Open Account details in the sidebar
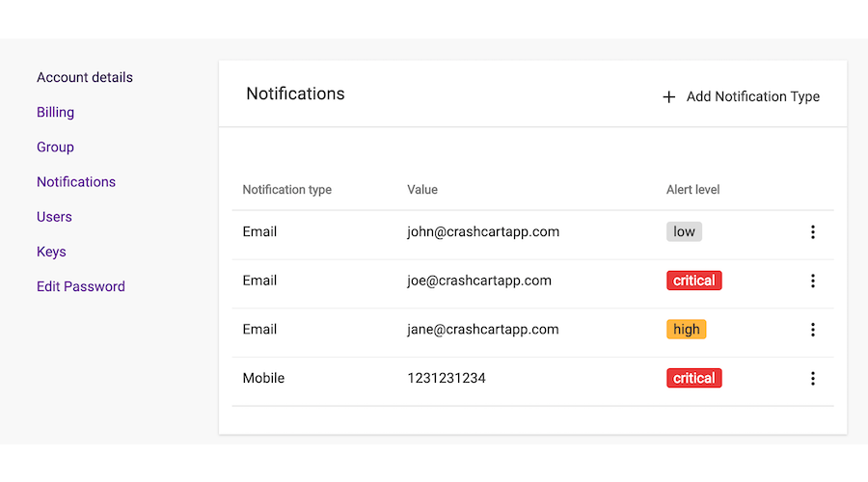This screenshot has width=868, height=482. pyautogui.click(x=85, y=77)
